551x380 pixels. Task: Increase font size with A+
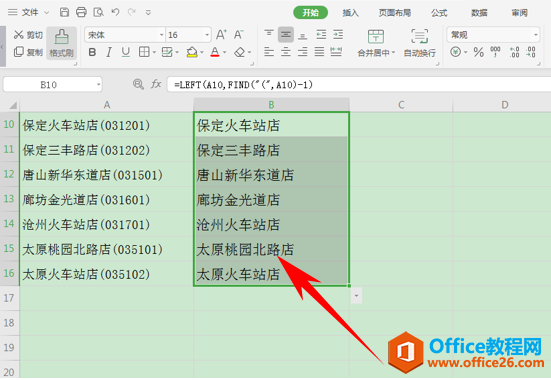221,35
